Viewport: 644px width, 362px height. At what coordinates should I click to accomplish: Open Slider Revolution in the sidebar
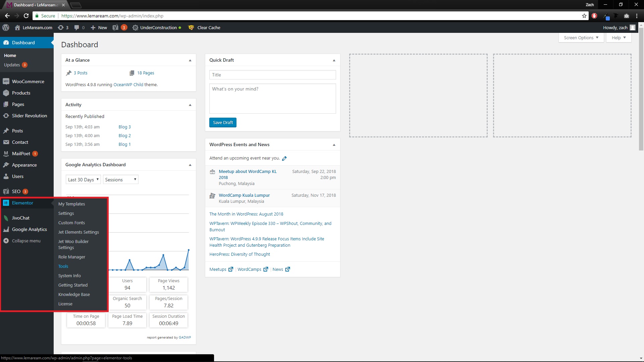pyautogui.click(x=27, y=116)
